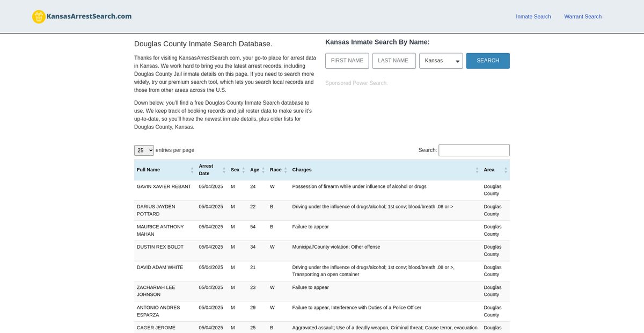Sort by Charges column sort icon
This screenshot has width=644, height=333.
[x=477, y=170]
